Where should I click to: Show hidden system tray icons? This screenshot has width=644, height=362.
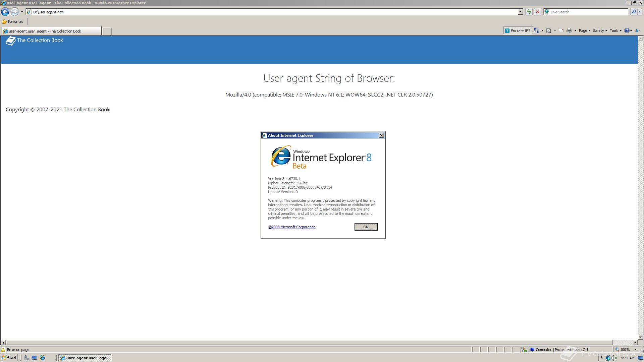point(601,358)
